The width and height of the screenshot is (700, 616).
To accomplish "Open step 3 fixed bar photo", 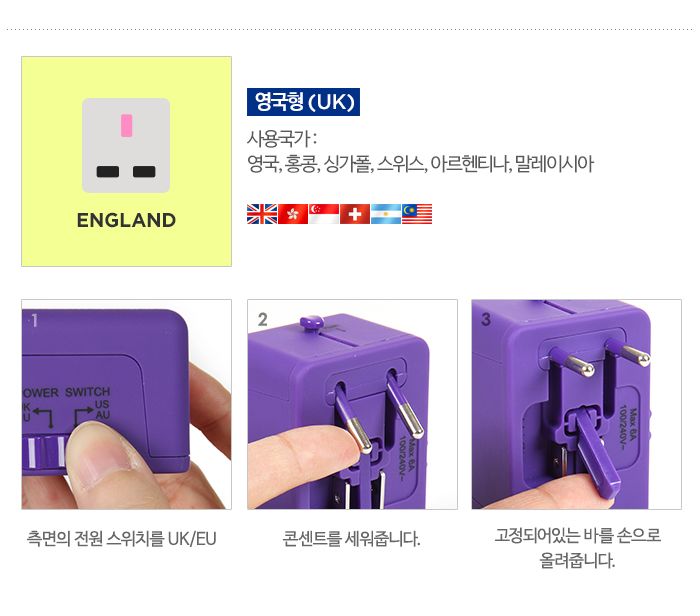I will click(576, 404).
